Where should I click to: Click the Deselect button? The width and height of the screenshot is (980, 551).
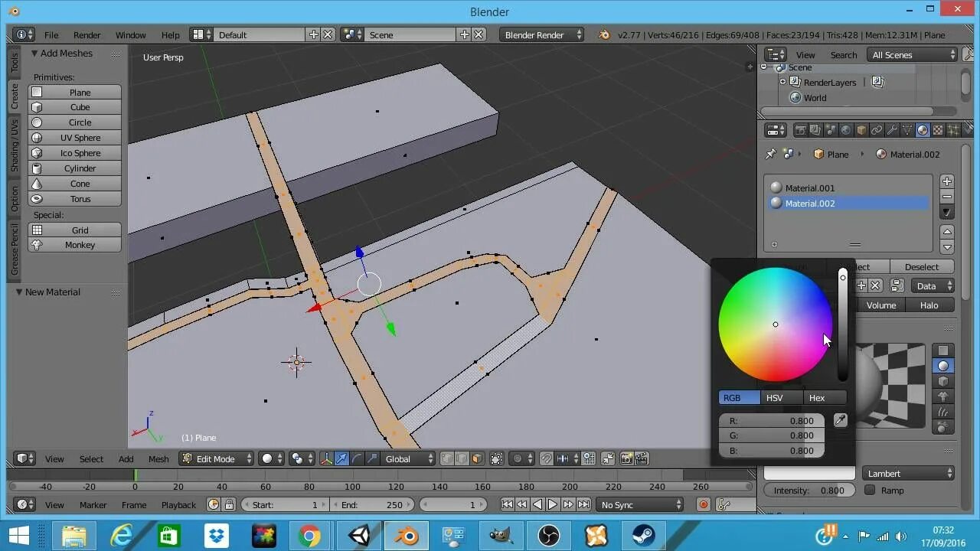921,266
